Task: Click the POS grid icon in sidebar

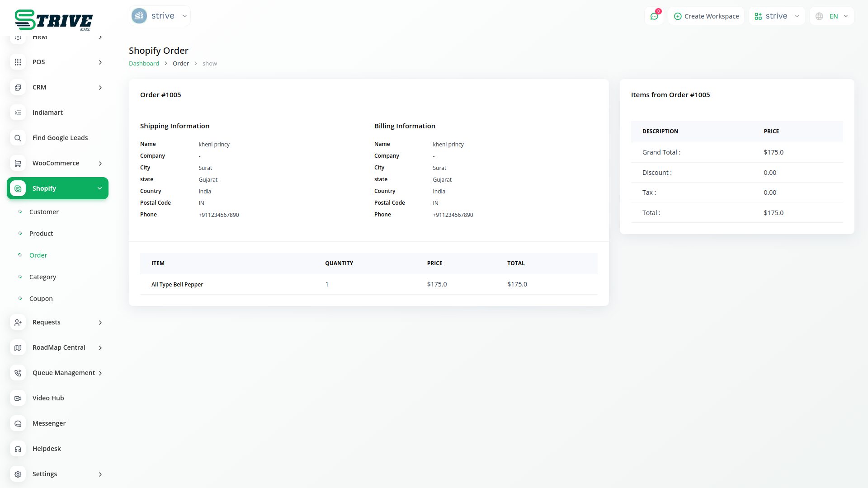Action: [x=18, y=62]
